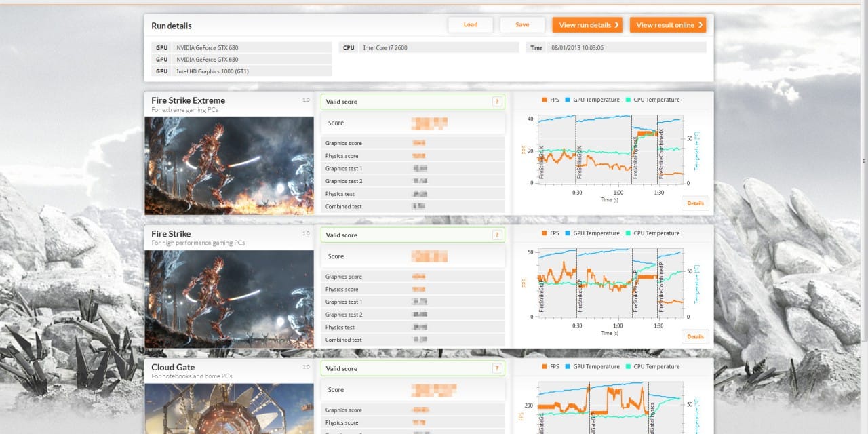Click the Intel HD Graphics 1000 GPU entry
The width and height of the screenshot is (868, 434).
coord(251,71)
